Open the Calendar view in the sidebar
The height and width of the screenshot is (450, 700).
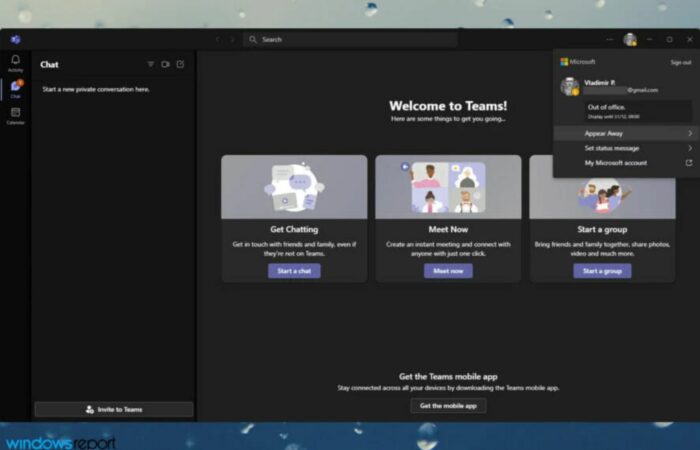tap(16, 116)
